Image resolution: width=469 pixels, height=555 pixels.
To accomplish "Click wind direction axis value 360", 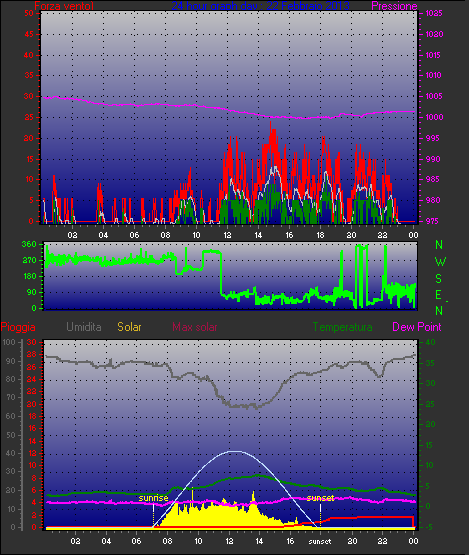I will point(29,244).
